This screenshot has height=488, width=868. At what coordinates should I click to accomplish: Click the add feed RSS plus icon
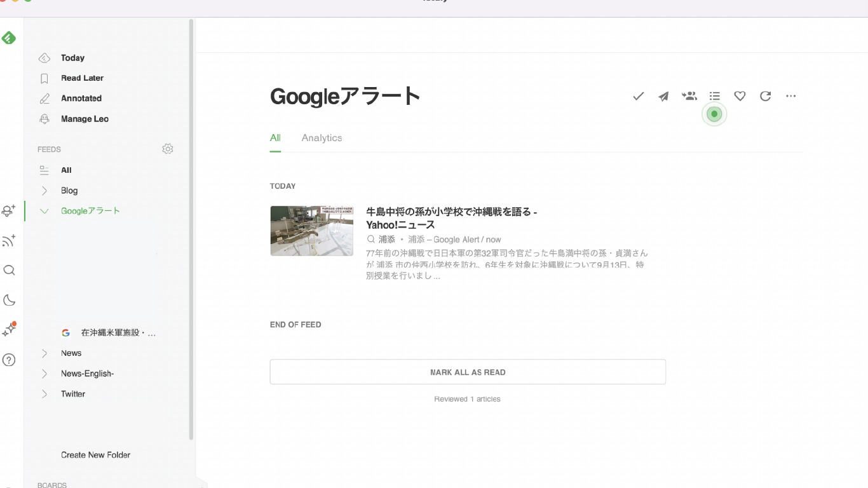[9, 241]
